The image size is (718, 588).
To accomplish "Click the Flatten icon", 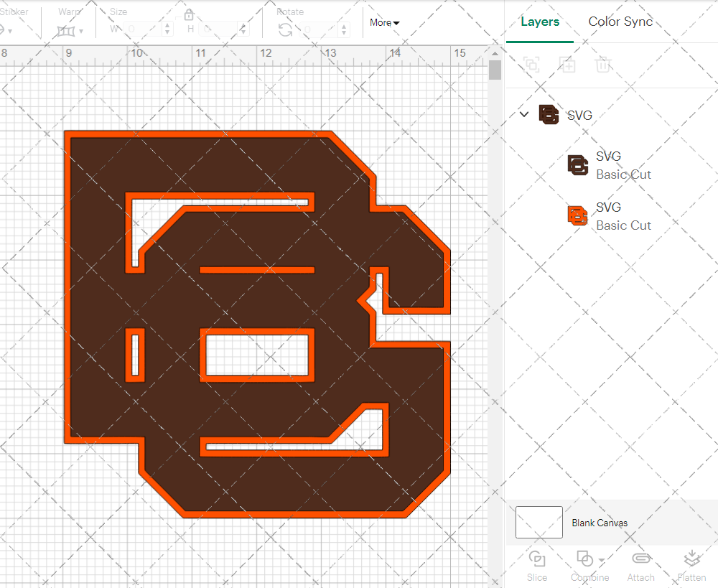I will point(692,566).
